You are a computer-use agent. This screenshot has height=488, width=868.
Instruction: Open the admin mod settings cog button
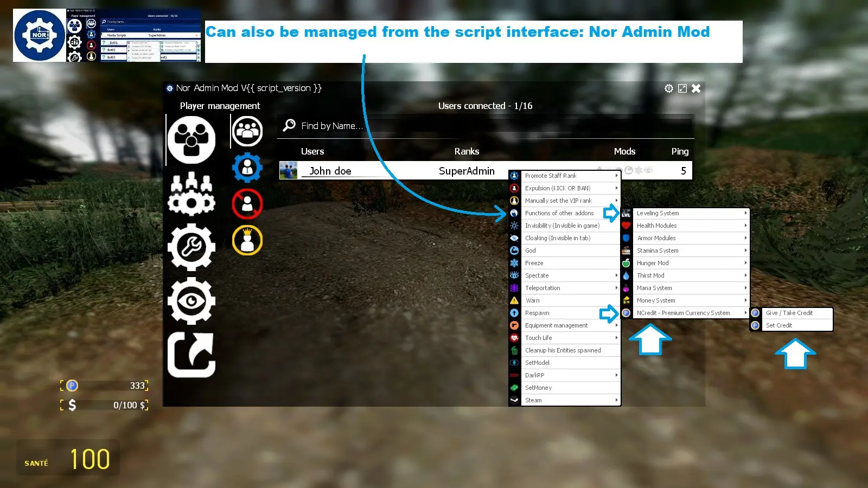(669, 88)
